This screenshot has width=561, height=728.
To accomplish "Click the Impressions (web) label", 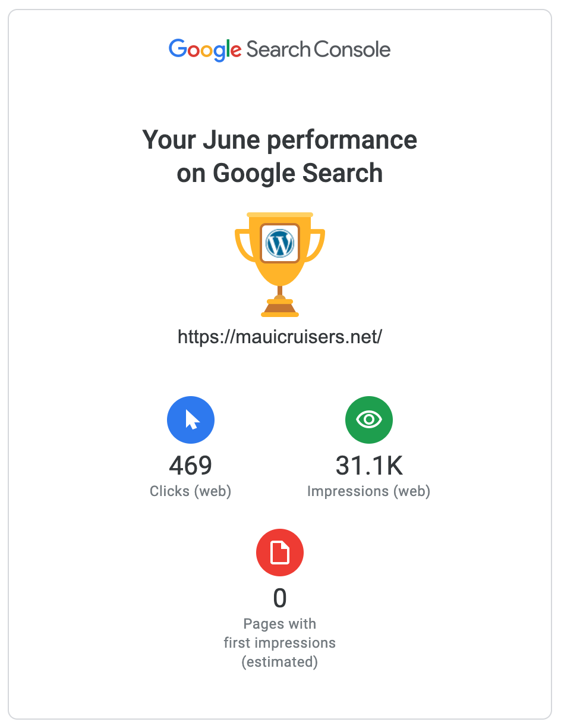I will 369,491.
